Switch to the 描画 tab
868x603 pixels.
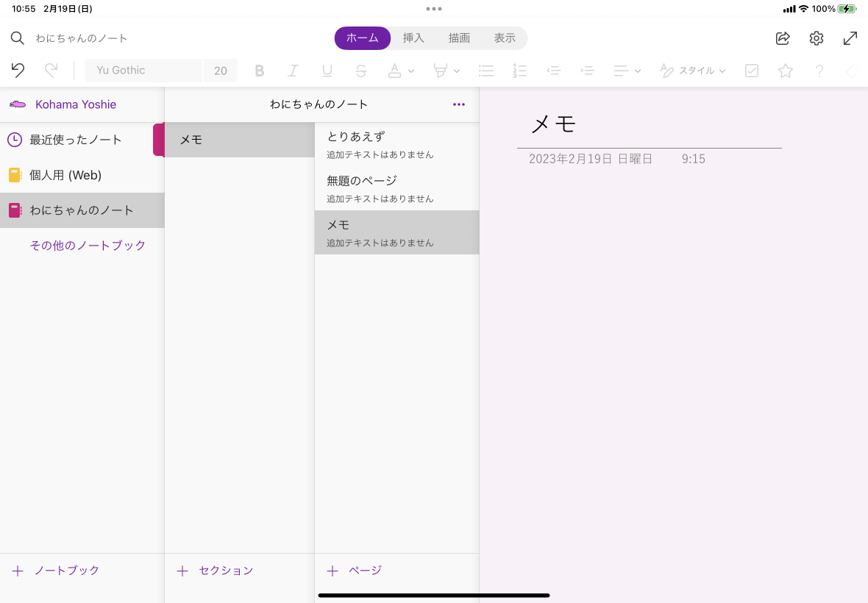pyautogui.click(x=459, y=38)
